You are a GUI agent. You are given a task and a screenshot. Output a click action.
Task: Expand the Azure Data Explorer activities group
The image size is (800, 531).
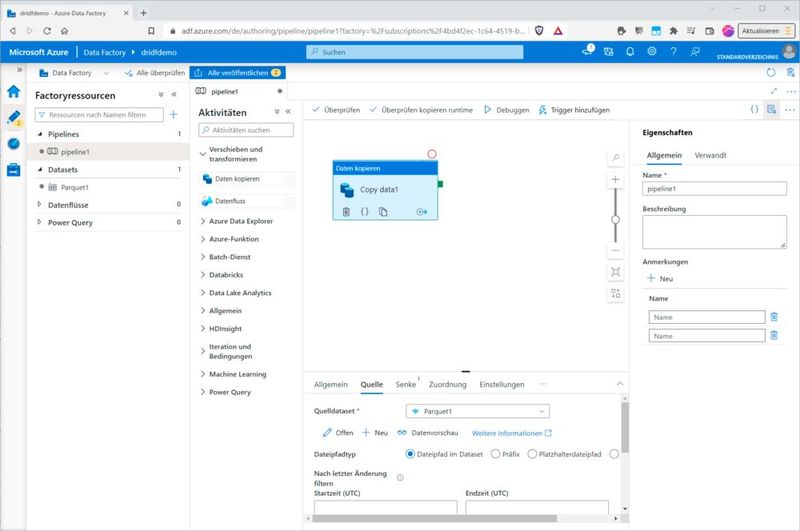(203, 221)
